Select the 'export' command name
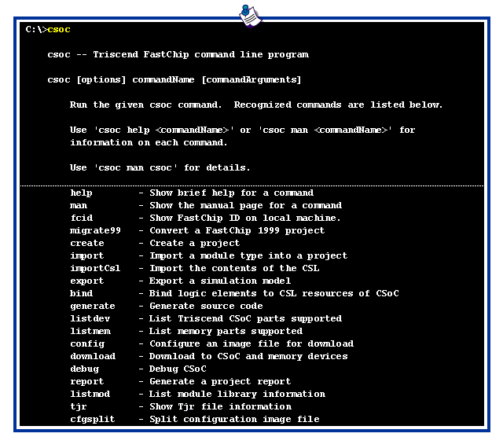Viewport: 503px width, 448px height. coord(86,281)
